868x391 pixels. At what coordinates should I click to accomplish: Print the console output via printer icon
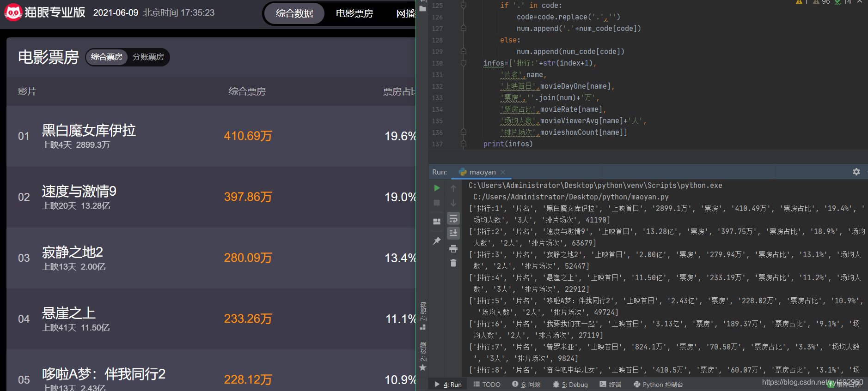(x=453, y=248)
